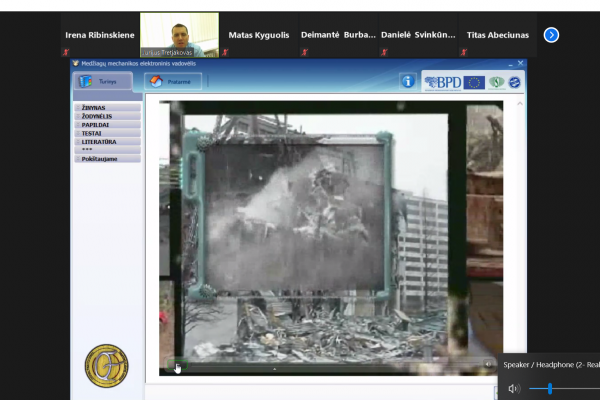Expand the PAPILDAI sidebar section

tap(108, 125)
